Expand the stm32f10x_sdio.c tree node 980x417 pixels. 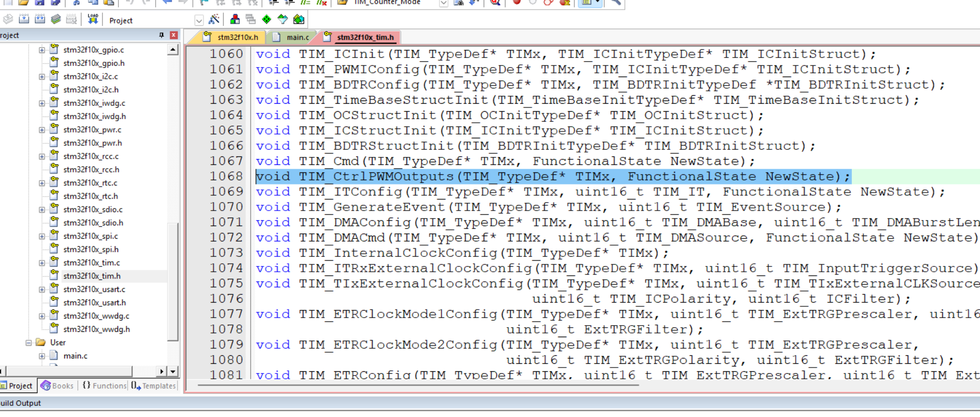tap(41, 210)
